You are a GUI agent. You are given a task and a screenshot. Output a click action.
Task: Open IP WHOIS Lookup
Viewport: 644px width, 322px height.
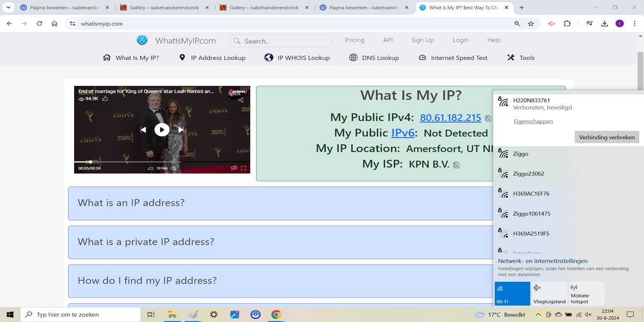[x=297, y=57]
